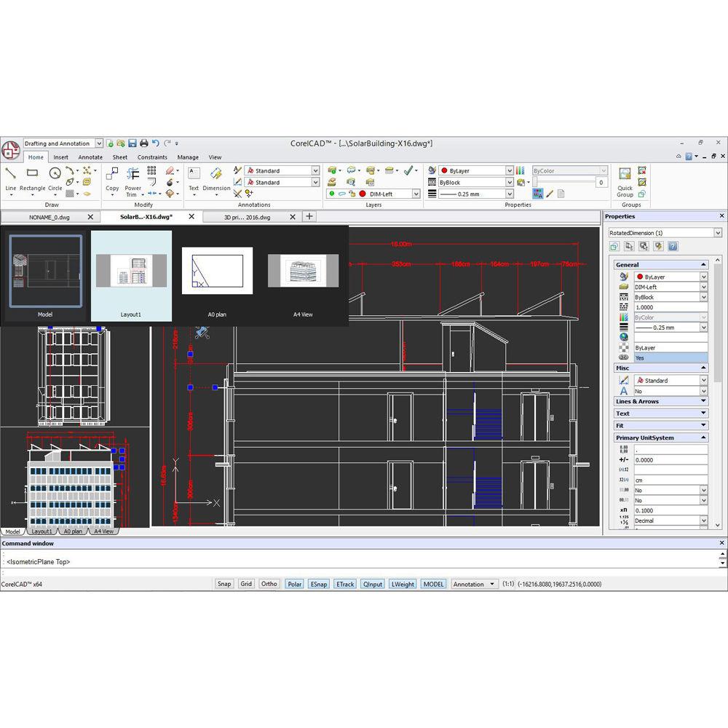Select the Circle tool
Screen dimensions: 728x728
55,178
